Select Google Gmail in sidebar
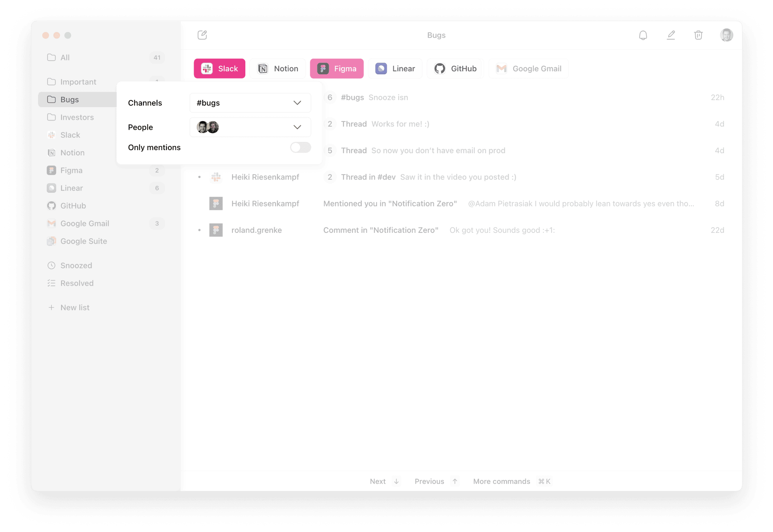The image size is (773, 532). 85,223
